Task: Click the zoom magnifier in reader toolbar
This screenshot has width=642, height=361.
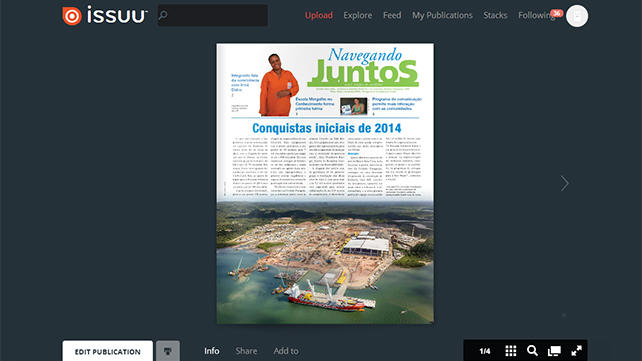Action: point(532,351)
